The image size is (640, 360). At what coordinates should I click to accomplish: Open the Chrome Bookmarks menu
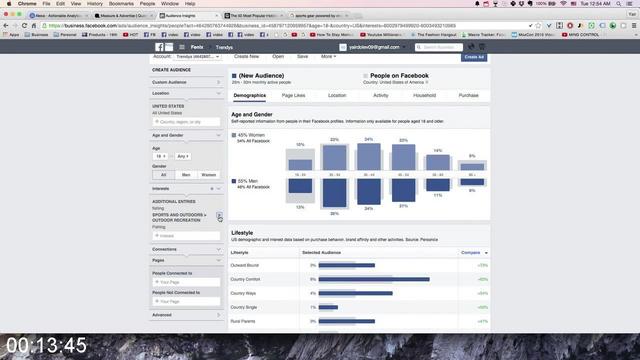121,4
